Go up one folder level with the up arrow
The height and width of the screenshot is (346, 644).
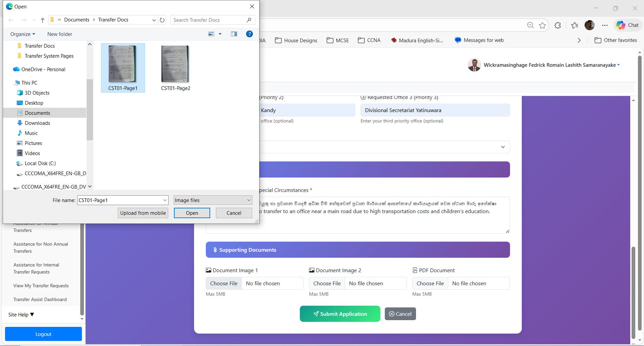43,20
